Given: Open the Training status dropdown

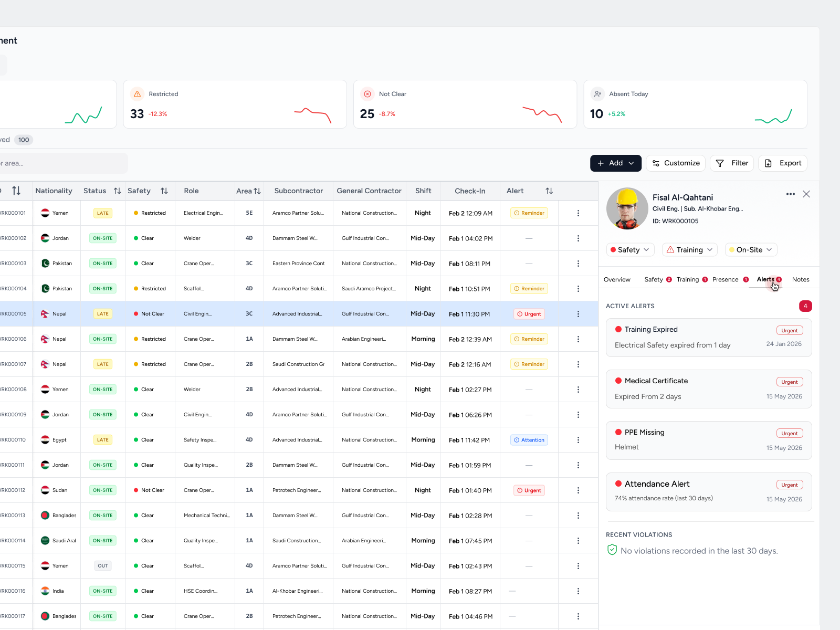Looking at the screenshot, I should coord(690,250).
